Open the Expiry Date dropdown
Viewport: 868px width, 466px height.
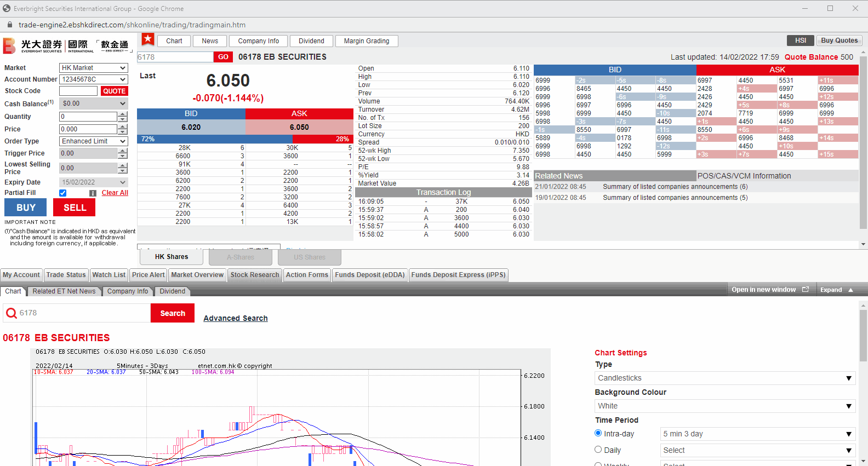(94, 182)
